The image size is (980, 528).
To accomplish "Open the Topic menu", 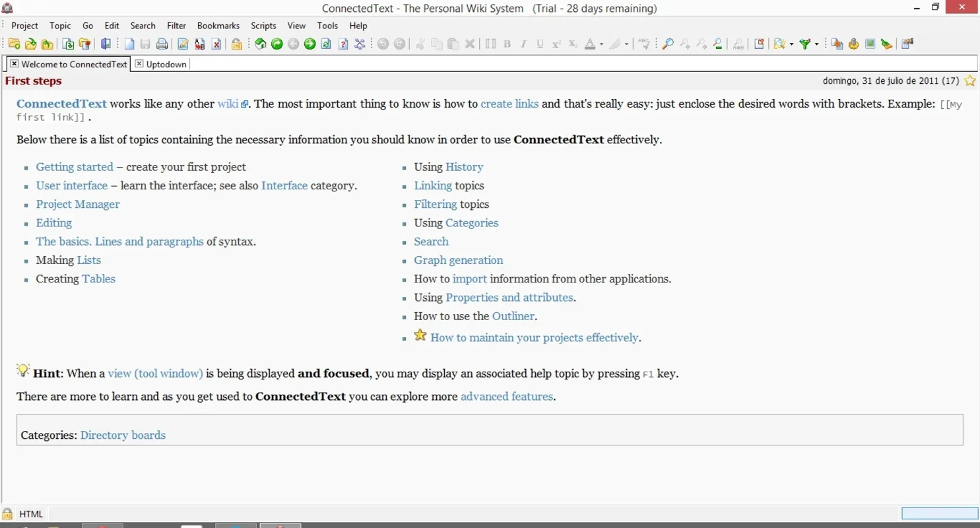I will pyautogui.click(x=60, y=26).
